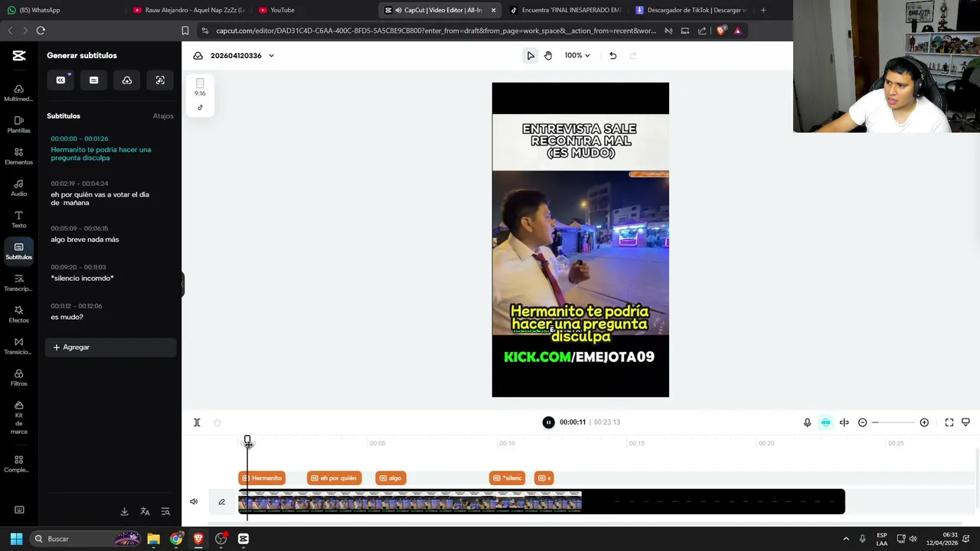This screenshot has width=980, height=551.
Task: Select the hand pan tool
Action: [548, 55]
